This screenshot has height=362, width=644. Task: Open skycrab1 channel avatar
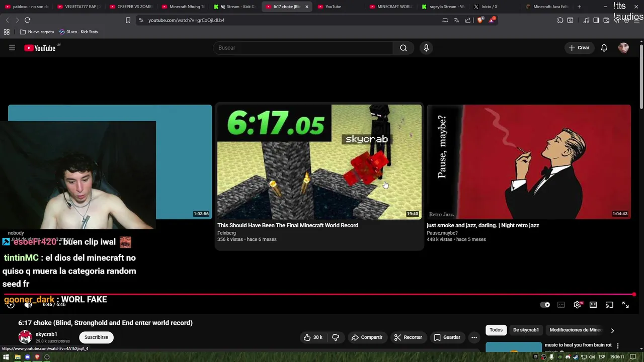(25, 337)
